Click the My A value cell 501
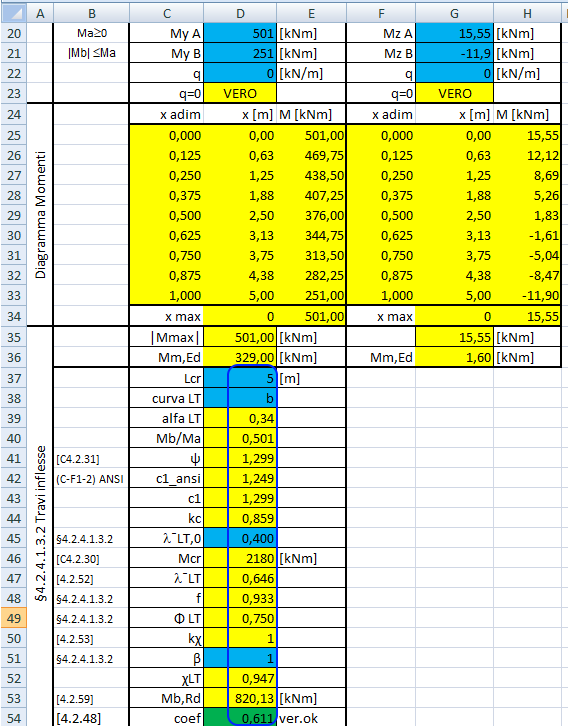 point(240,33)
